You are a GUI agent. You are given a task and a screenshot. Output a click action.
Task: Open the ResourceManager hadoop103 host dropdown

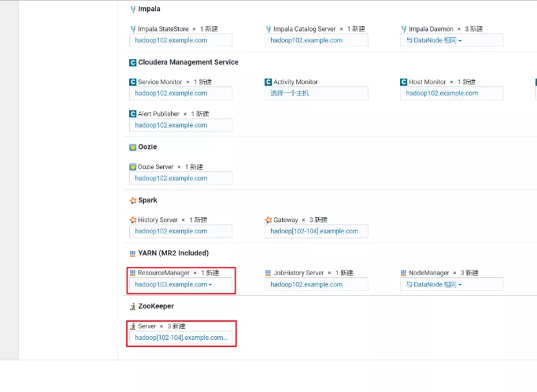point(181,284)
